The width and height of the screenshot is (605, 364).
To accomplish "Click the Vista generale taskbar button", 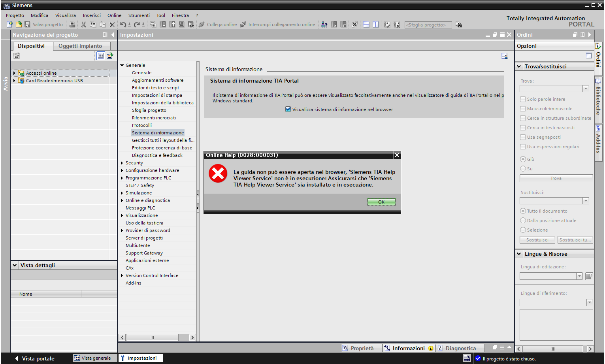I will [95, 358].
